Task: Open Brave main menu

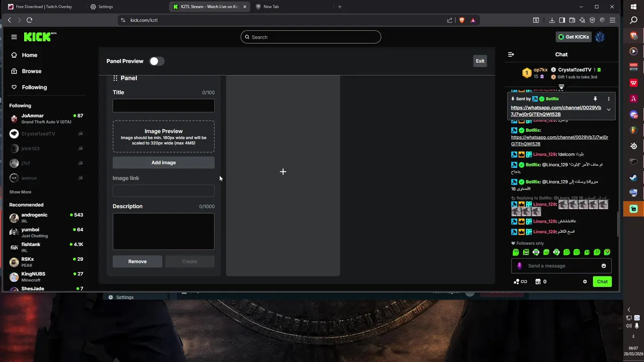Action: 612,20
